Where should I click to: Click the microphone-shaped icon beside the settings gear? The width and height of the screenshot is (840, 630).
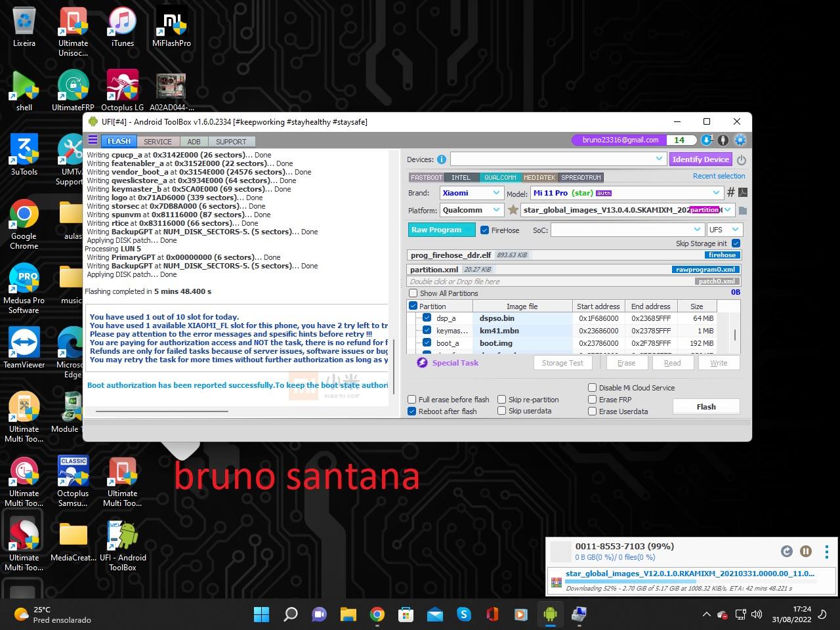point(723,140)
